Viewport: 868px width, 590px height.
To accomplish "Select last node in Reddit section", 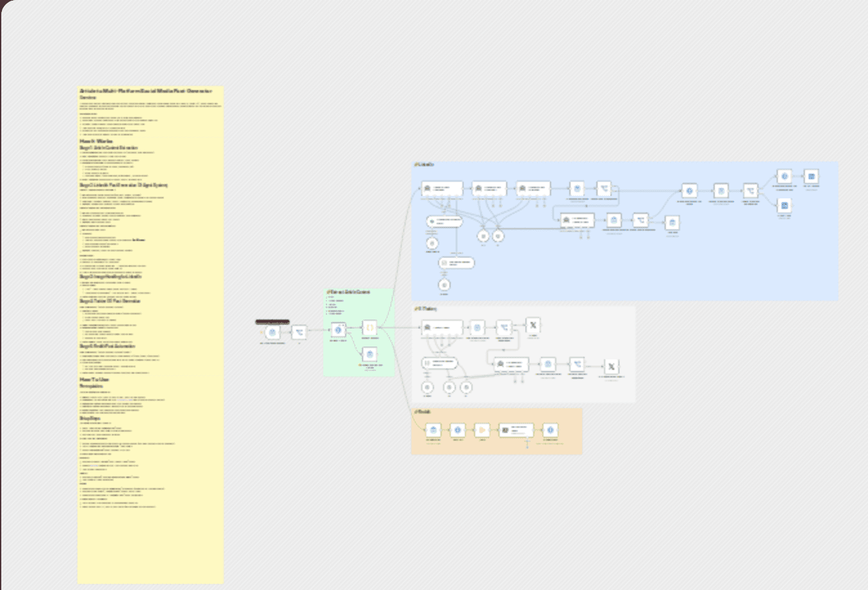I will 549,430.
